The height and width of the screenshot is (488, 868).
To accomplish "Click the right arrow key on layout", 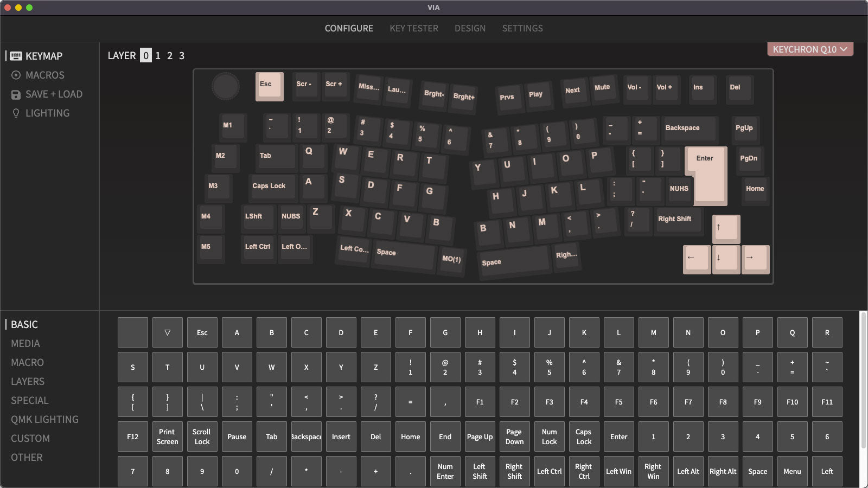I will pyautogui.click(x=755, y=259).
